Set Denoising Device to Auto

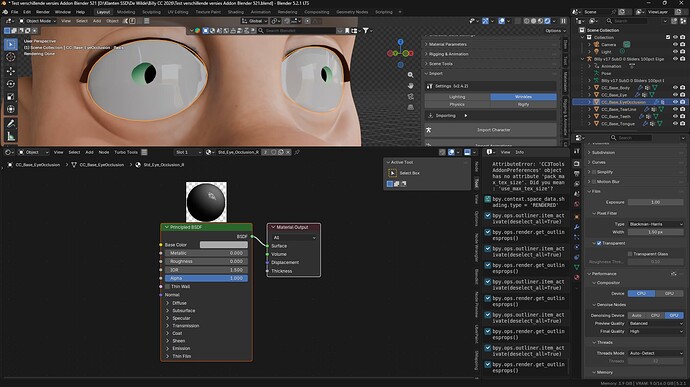click(637, 315)
